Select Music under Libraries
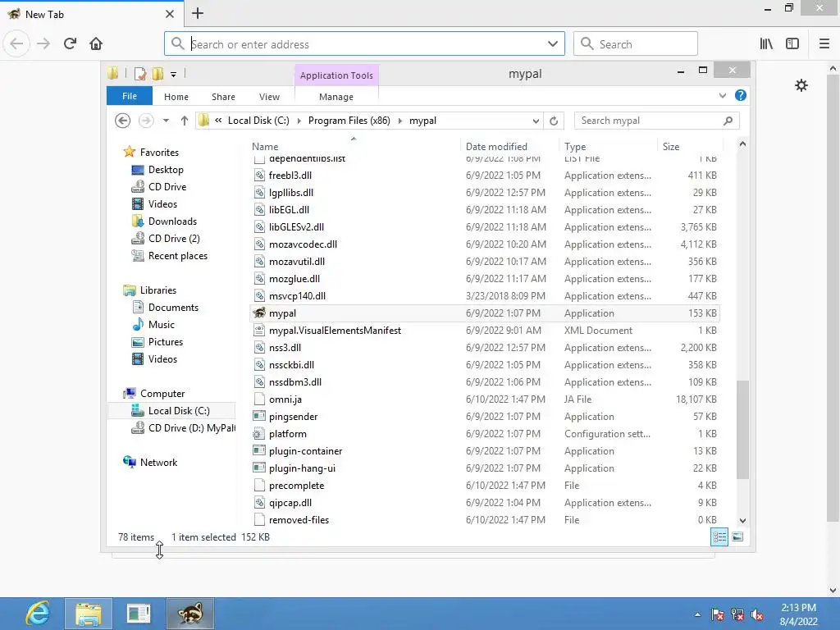 click(x=162, y=325)
